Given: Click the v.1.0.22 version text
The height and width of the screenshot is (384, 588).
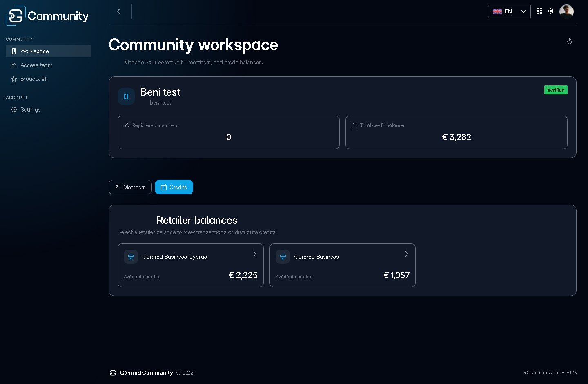Looking at the screenshot, I should pos(185,373).
